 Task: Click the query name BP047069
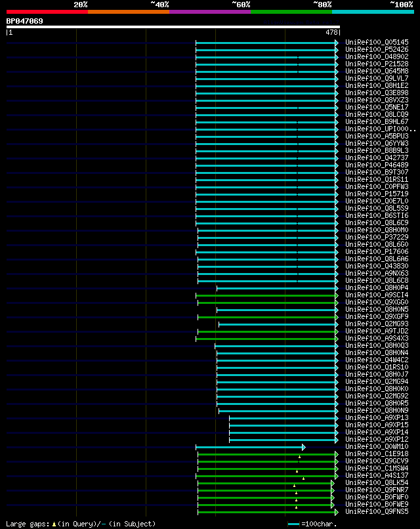[x=25, y=21]
